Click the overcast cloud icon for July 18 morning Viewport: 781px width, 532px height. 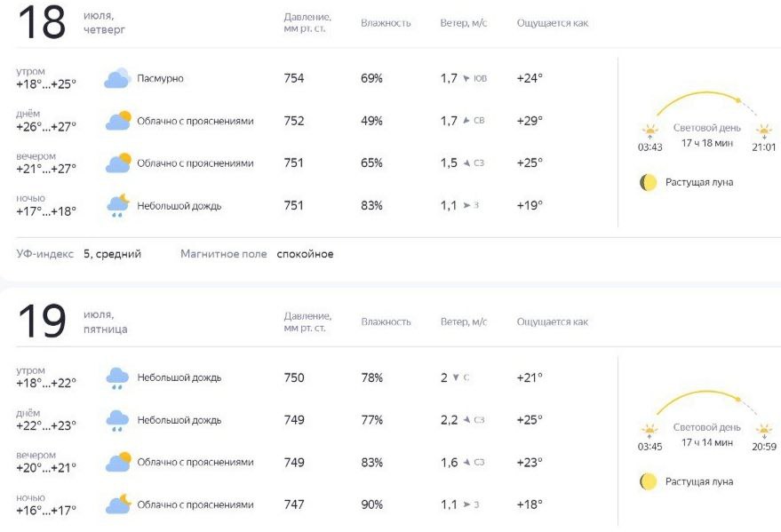coord(117,78)
